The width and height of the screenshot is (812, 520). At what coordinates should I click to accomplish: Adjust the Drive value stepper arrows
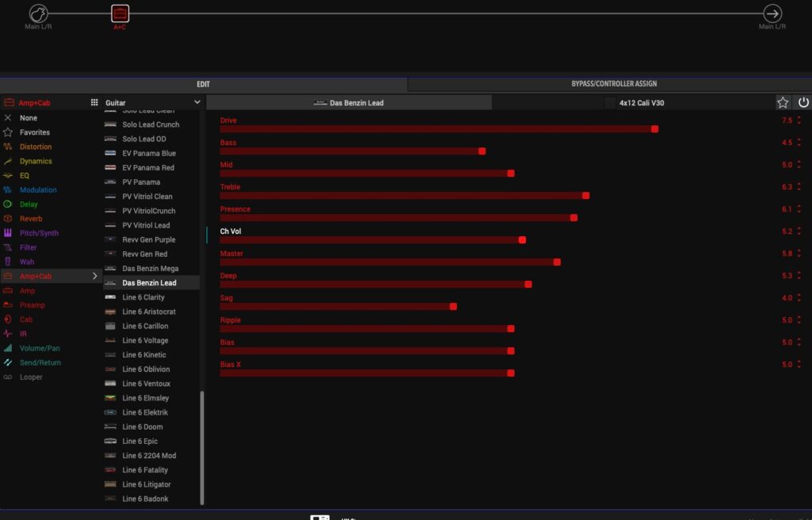click(799, 120)
